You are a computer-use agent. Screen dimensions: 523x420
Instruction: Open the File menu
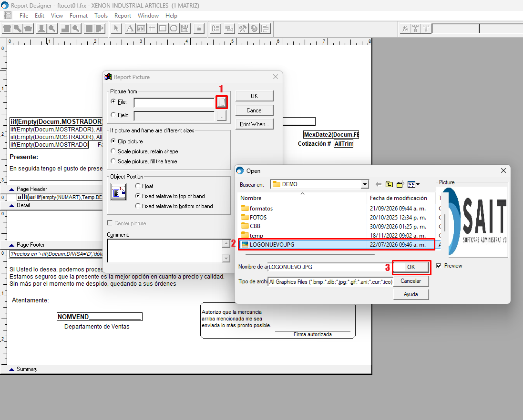24,16
